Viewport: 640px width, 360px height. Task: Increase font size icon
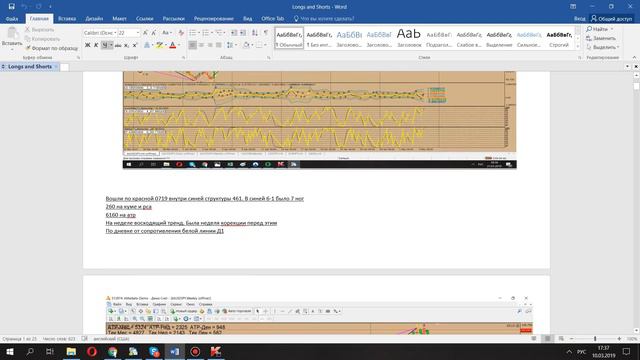(145, 33)
